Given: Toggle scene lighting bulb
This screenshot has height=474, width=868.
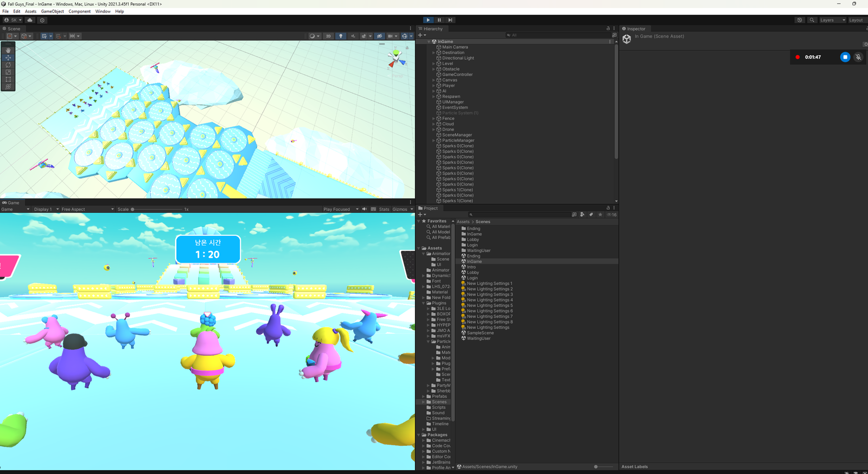Looking at the screenshot, I should point(341,36).
